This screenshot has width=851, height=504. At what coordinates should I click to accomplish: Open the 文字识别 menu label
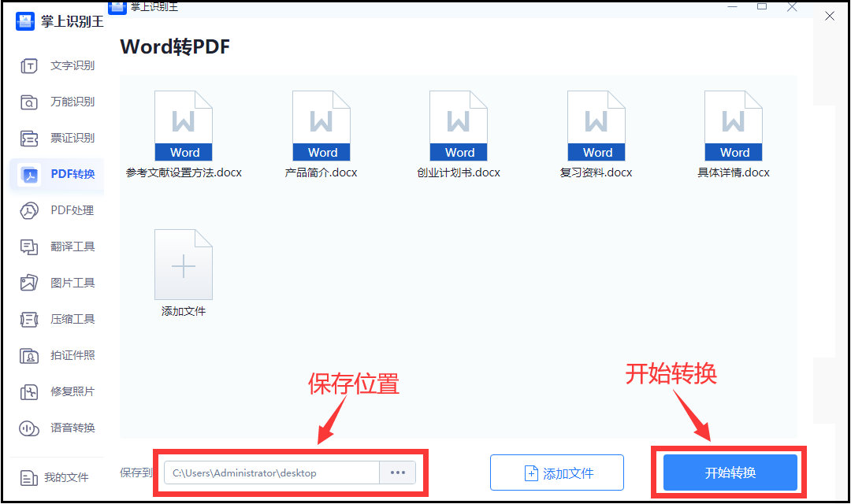72,65
